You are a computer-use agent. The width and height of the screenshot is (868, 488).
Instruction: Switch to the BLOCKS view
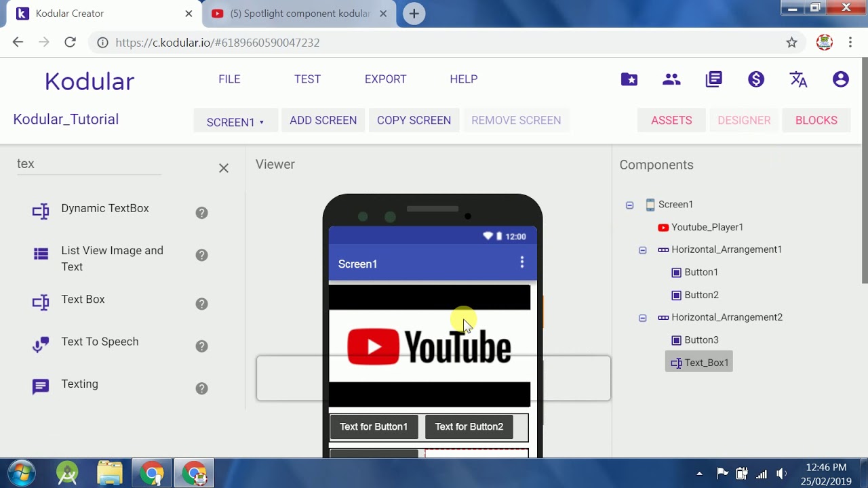coord(816,121)
